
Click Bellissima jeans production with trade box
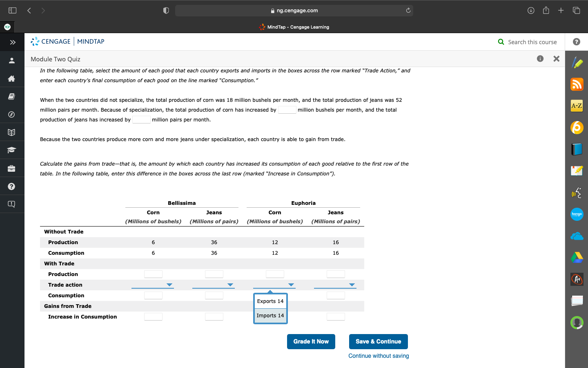(x=214, y=274)
